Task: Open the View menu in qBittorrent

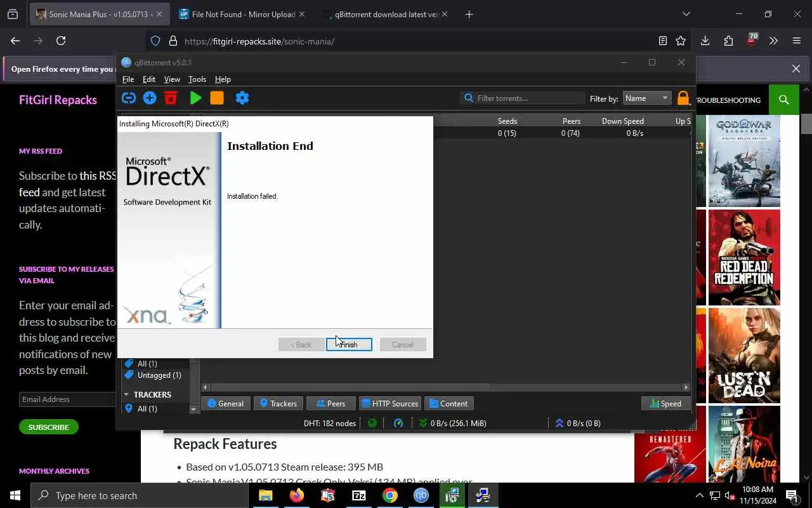Action: 172,79
